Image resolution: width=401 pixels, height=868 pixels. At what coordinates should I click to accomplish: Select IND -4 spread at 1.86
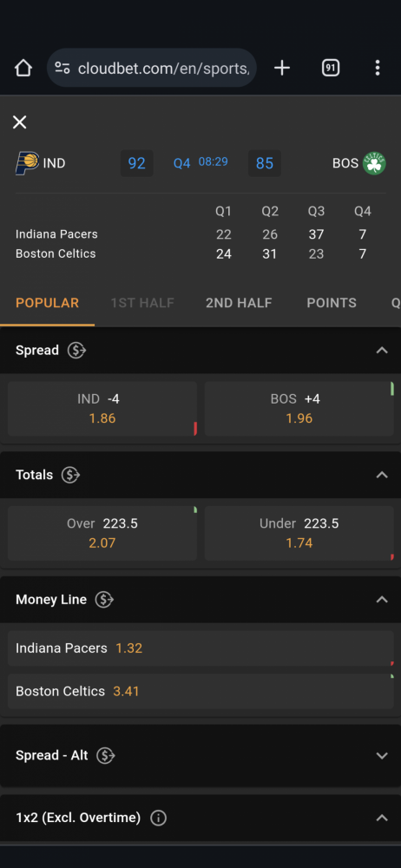coord(102,409)
